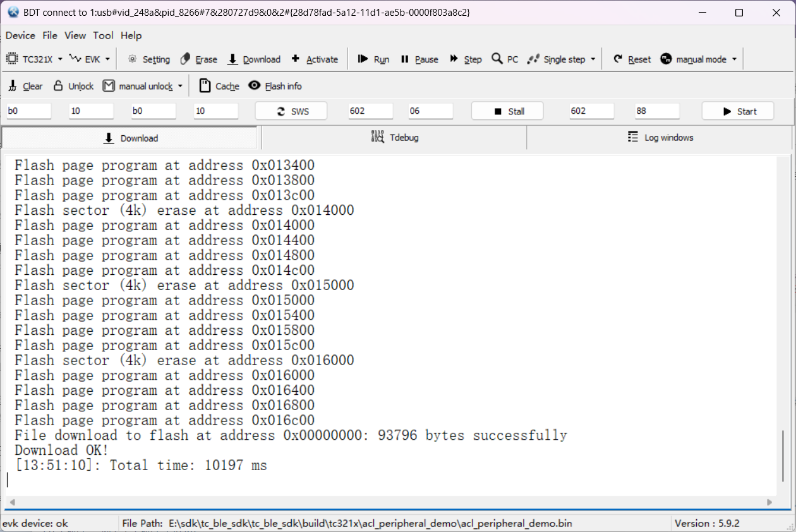Screen dimensions: 796x532
Task: Switch to the Tdebug tab
Action: pos(394,137)
